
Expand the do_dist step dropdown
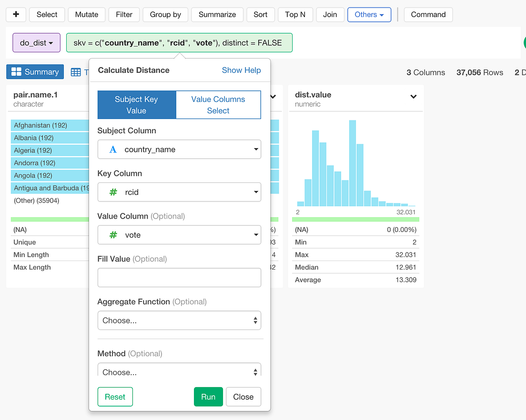36,42
